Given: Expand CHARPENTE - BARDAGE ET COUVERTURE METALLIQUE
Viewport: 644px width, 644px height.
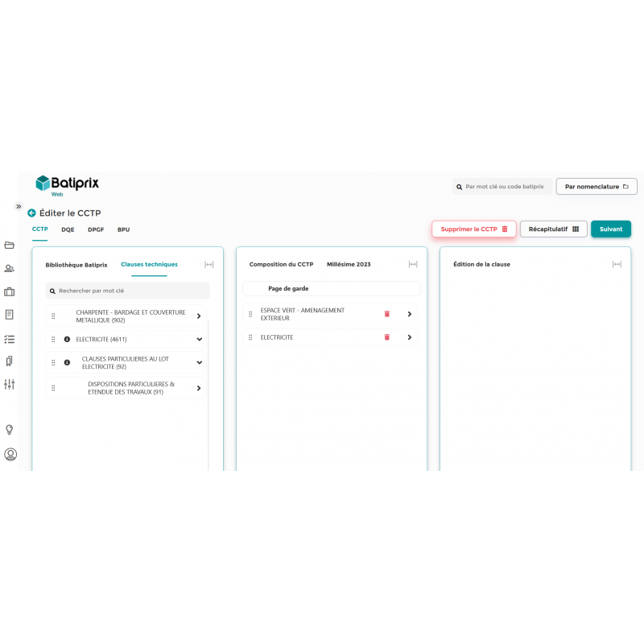Looking at the screenshot, I should (x=199, y=316).
